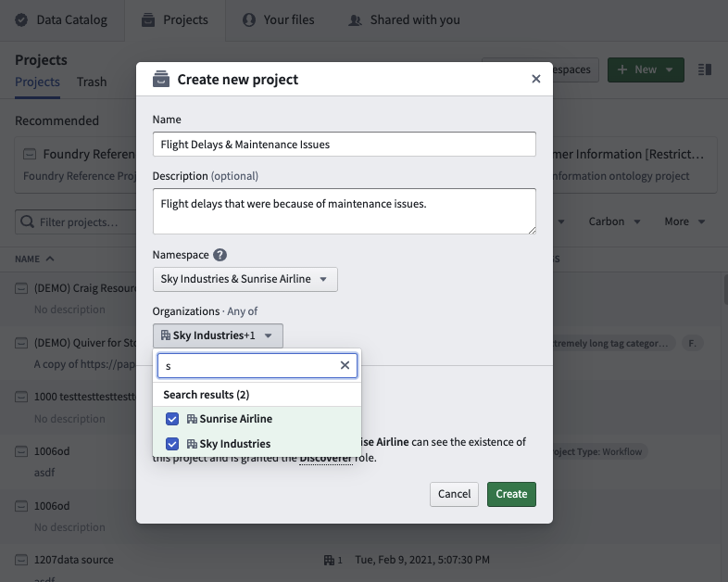This screenshot has width=728, height=582.
Task: Check off Sunrise Airline organization
Action: [172, 419]
